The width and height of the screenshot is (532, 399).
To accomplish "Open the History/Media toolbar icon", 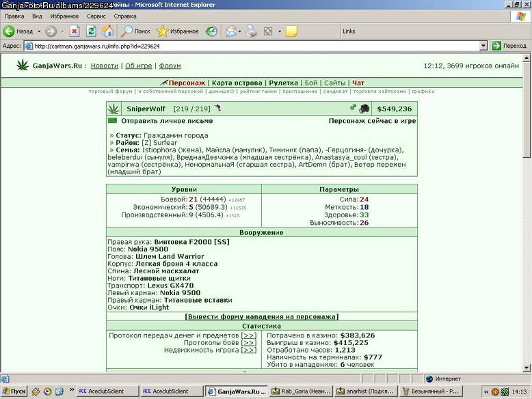I will pos(211,31).
